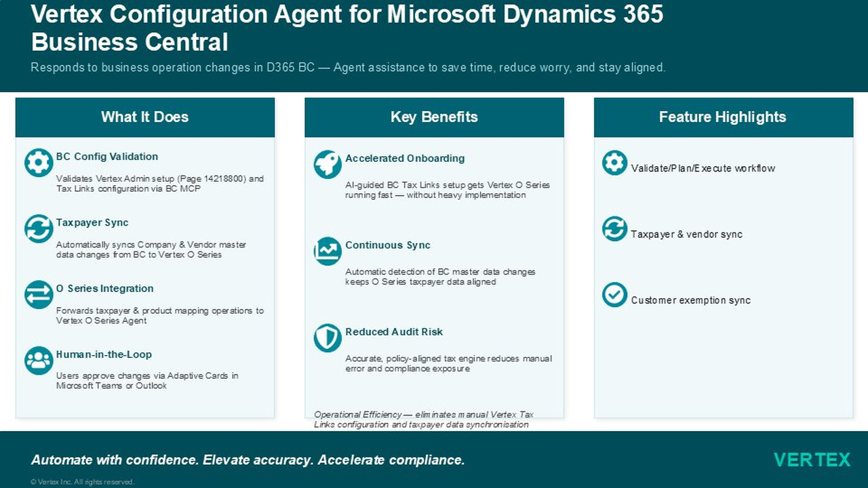The width and height of the screenshot is (868, 488).
Task: Click the gear icon beside Validate/Plan/Execute workflow
Action: 614,163
